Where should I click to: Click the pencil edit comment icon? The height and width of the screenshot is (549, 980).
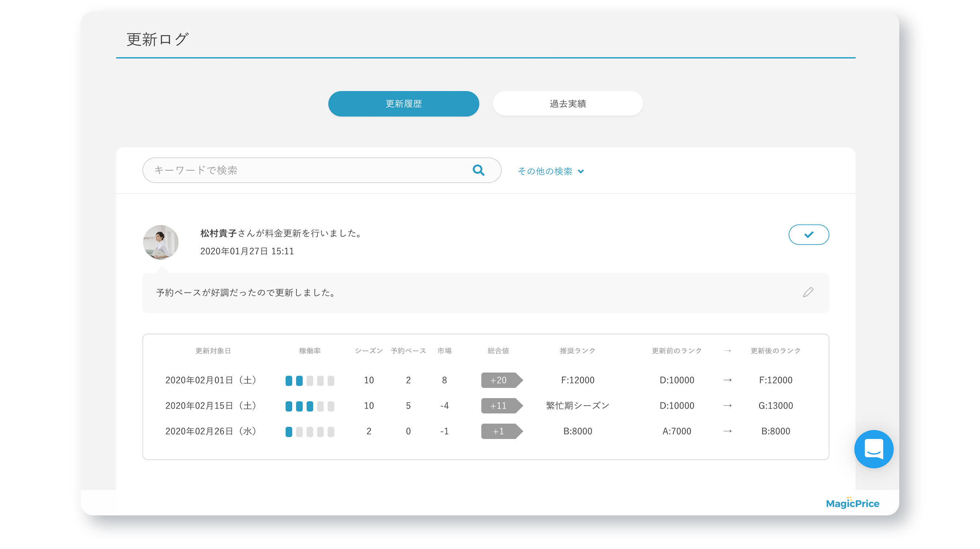click(808, 292)
